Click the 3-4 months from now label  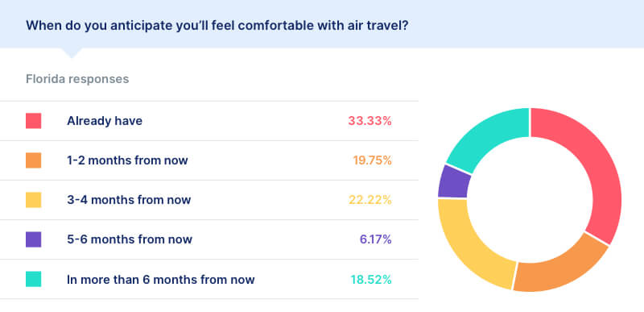pyautogui.click(x=129, y=200)
